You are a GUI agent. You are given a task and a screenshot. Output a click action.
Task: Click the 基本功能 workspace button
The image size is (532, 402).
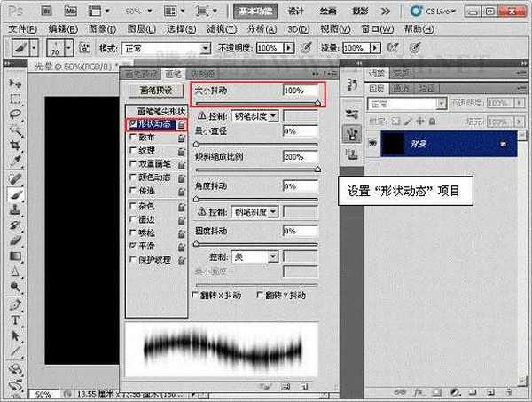point(257,12)
